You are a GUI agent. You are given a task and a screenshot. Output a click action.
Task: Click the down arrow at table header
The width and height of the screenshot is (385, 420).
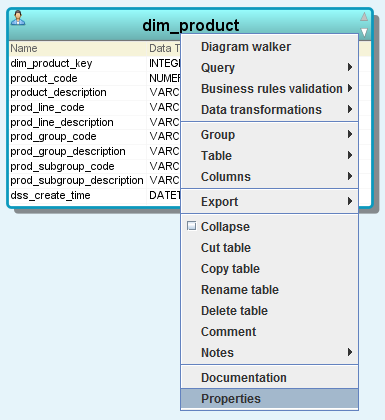(364, 32)
